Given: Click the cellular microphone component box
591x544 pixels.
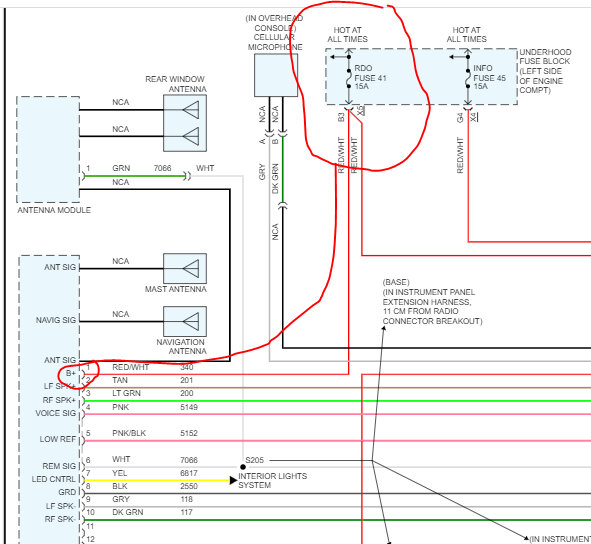Looking at the screenshot, I should tap(276, 75).
